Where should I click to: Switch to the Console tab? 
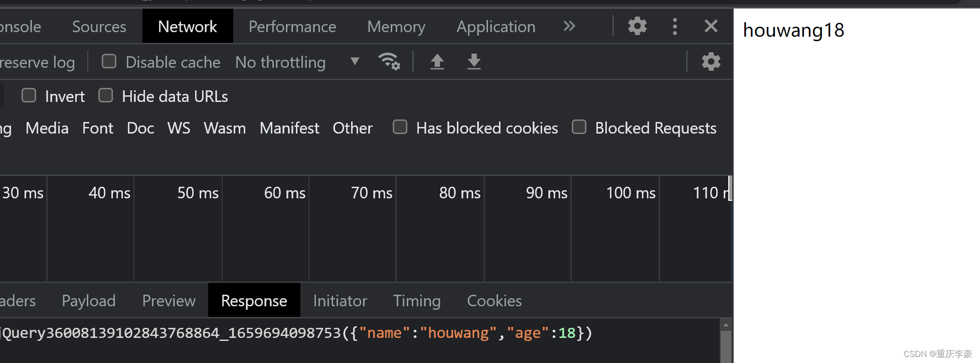21,27
